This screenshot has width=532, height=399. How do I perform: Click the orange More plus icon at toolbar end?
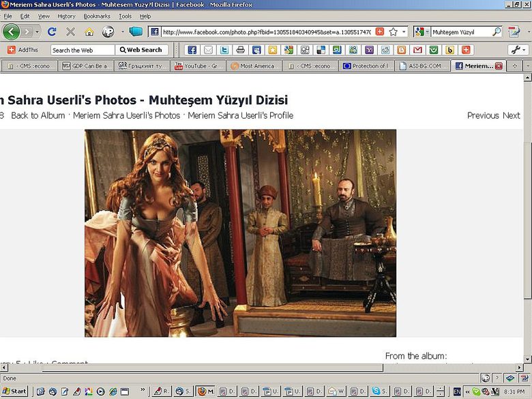click(x=466, y=50)
